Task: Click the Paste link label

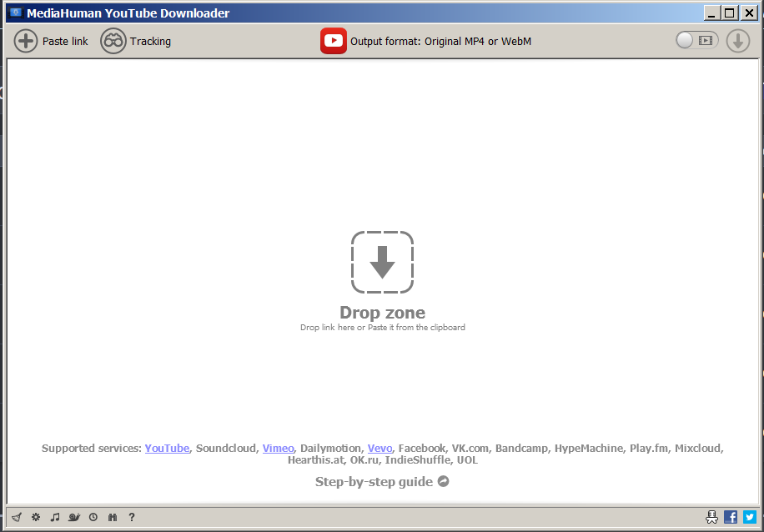Action: point(65,42)
